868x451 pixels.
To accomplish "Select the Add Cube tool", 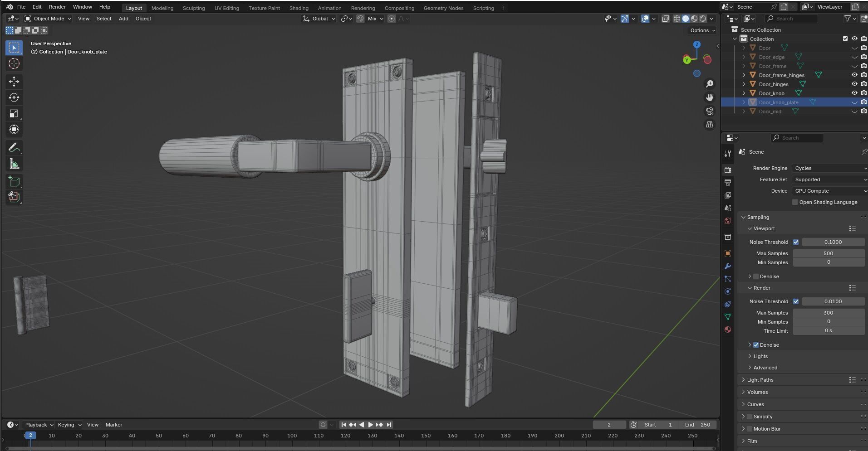I will point(14,182).
